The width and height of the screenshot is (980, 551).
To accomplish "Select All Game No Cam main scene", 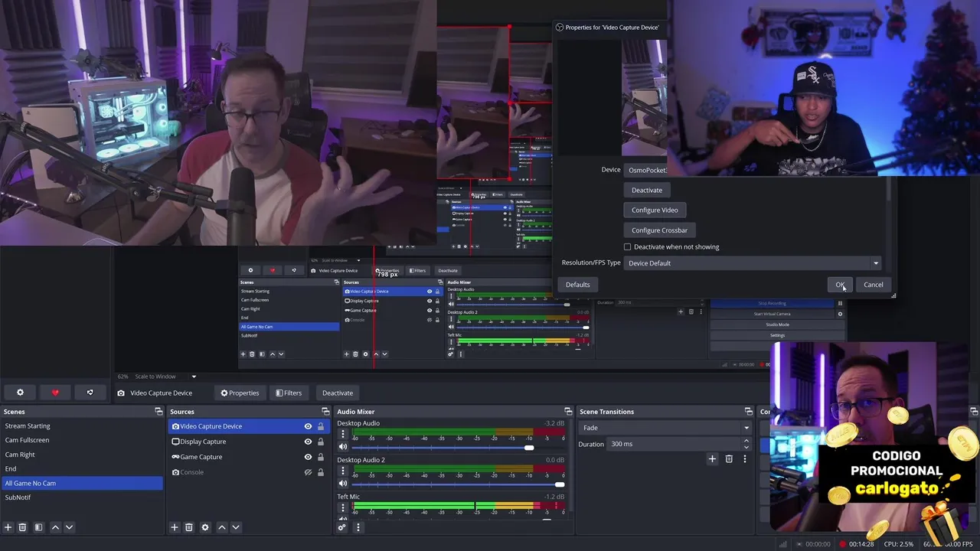I will click(82, 483).
